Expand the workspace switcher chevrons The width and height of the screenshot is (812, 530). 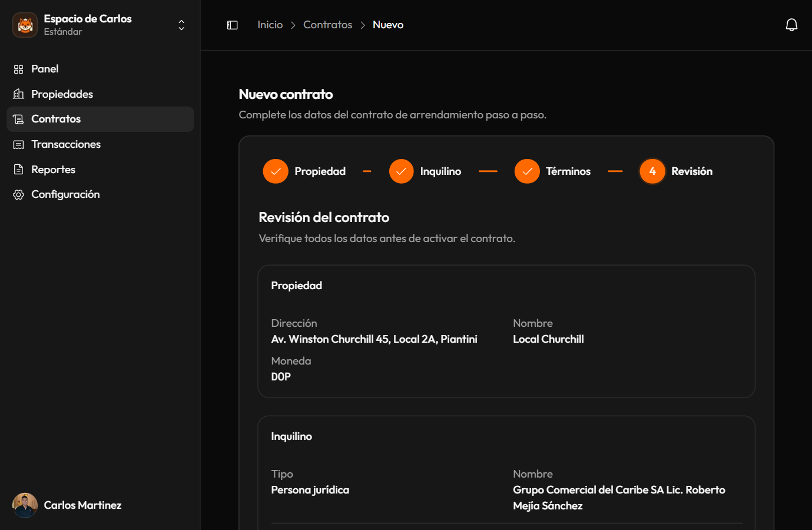pyautogui.click(x=181, y=25)
